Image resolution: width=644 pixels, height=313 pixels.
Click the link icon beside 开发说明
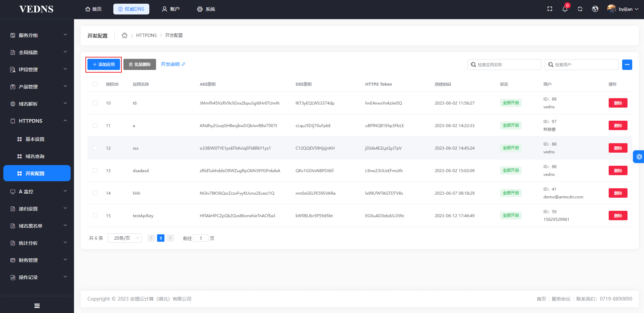(x=183, y=64)
